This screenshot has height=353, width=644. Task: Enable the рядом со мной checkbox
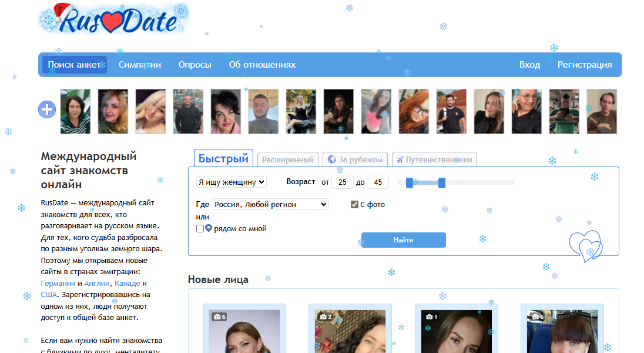tap(200, 229)
